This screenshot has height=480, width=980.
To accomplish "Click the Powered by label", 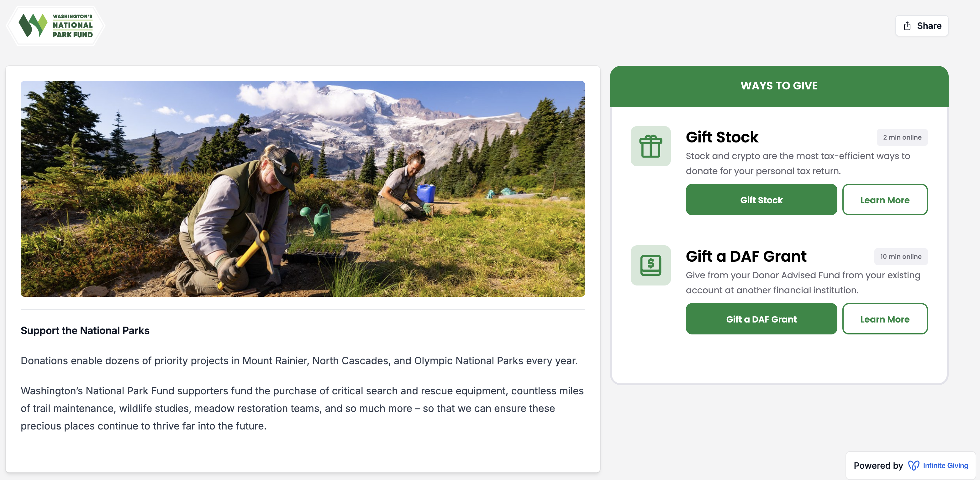I will [x=878, y=465].
